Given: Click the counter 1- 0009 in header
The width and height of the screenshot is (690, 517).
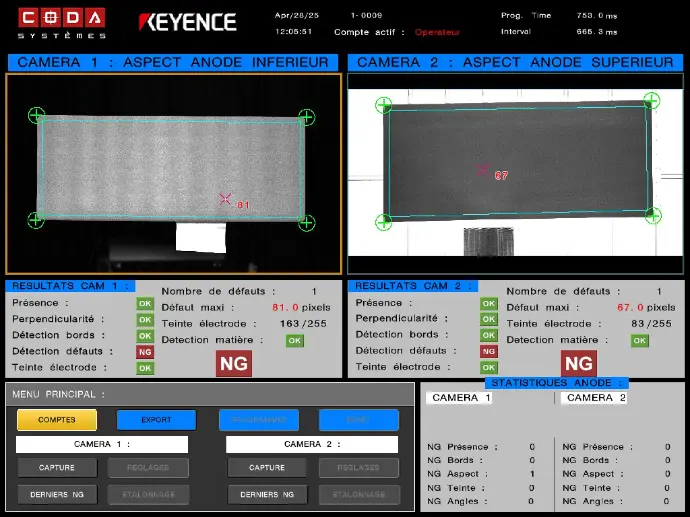Looking at the screenshot, I should point(366,15).
